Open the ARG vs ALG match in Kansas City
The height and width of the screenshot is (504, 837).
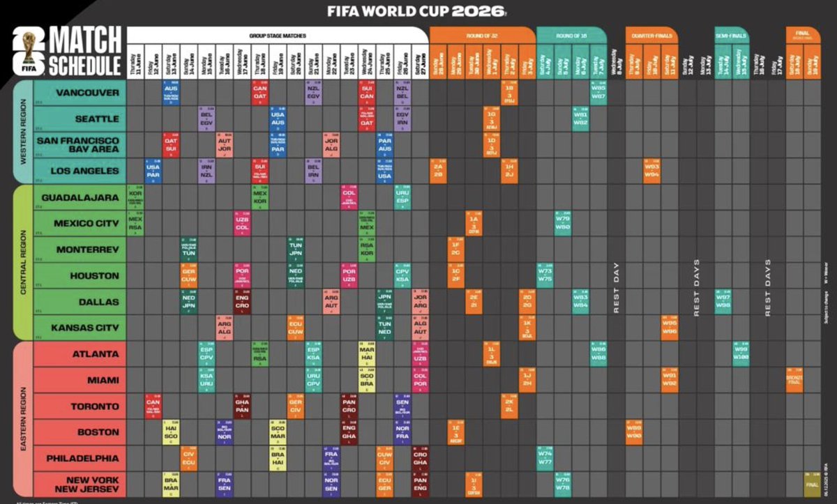(x=224, y=328)
